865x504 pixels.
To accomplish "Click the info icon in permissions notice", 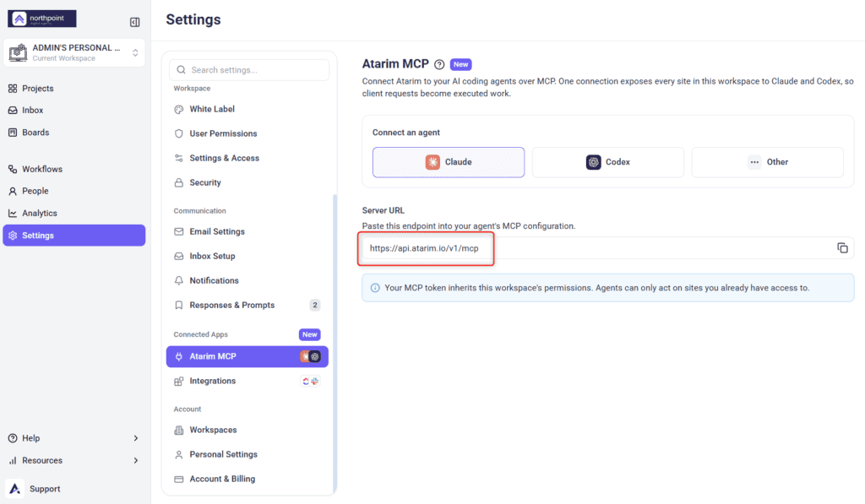I will coord(375,288).
